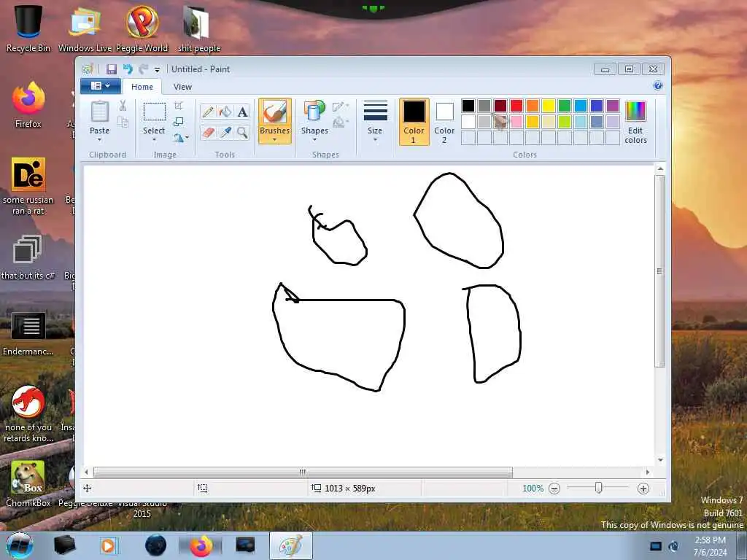Click the Save icon in quick access toolbar

coord(112,69)
